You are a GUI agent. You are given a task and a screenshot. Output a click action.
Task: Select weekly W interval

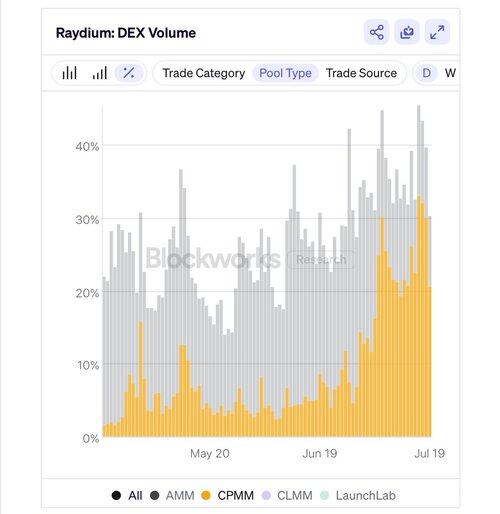coord(450,73)
